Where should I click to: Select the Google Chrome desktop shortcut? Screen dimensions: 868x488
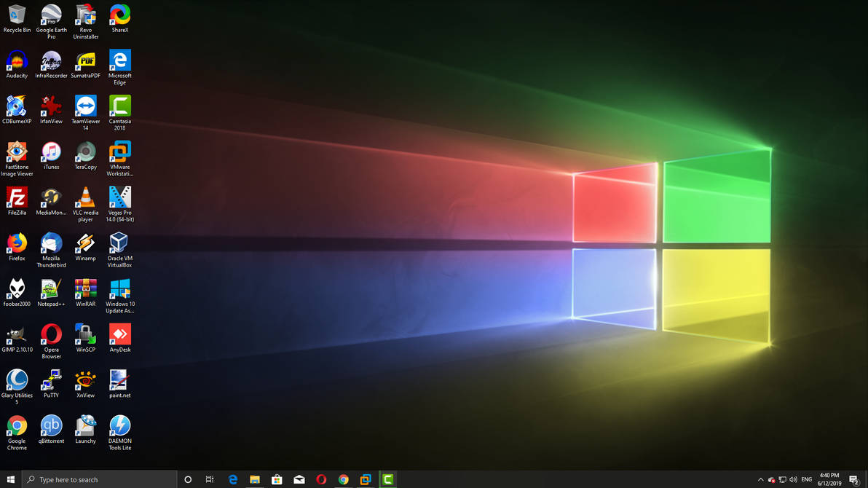click(17, 433)
